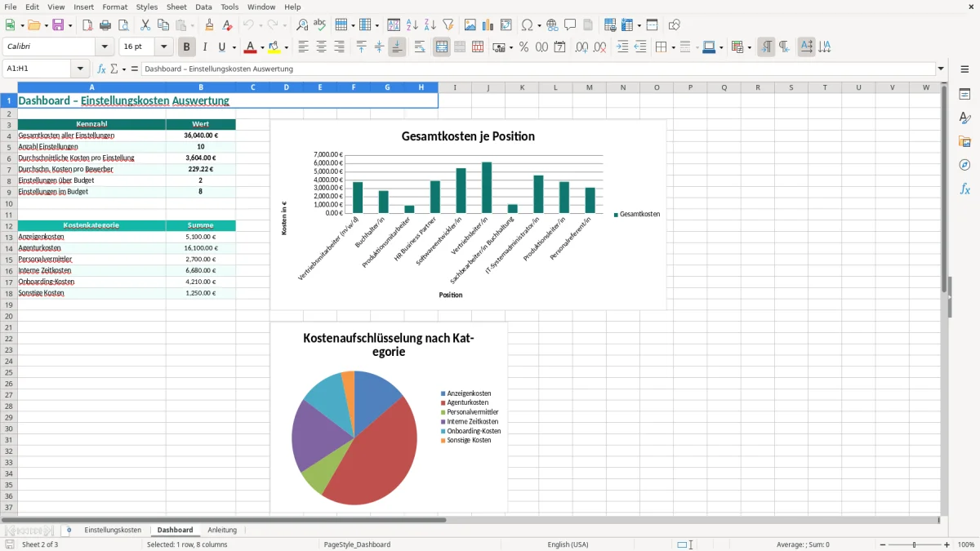Insert a comment

tap(570, 25)
